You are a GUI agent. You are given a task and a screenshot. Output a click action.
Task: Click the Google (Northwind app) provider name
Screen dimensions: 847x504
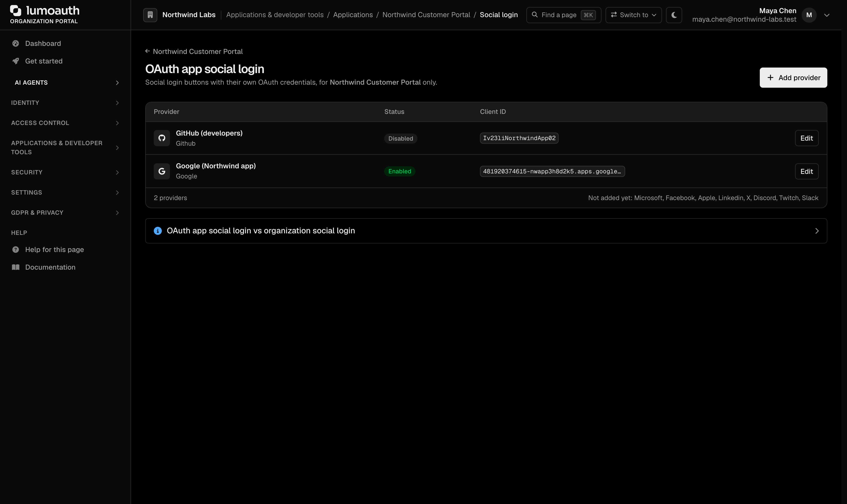point(216,166)
